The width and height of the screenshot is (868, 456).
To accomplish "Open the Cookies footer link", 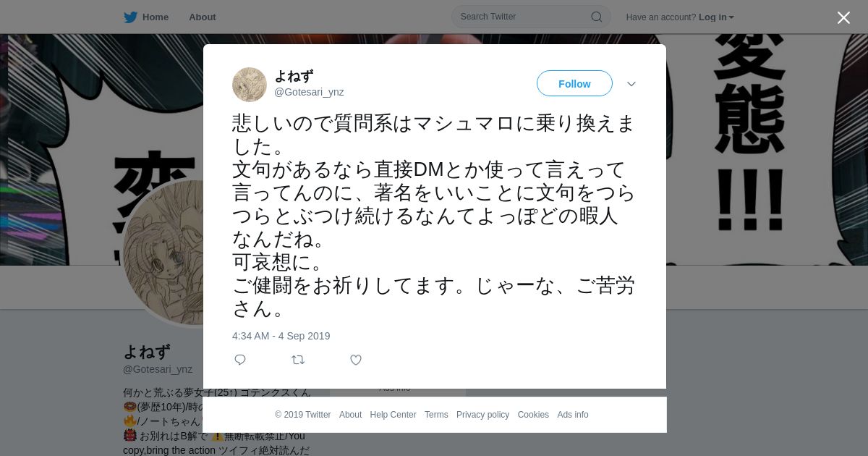I will 533,415.
